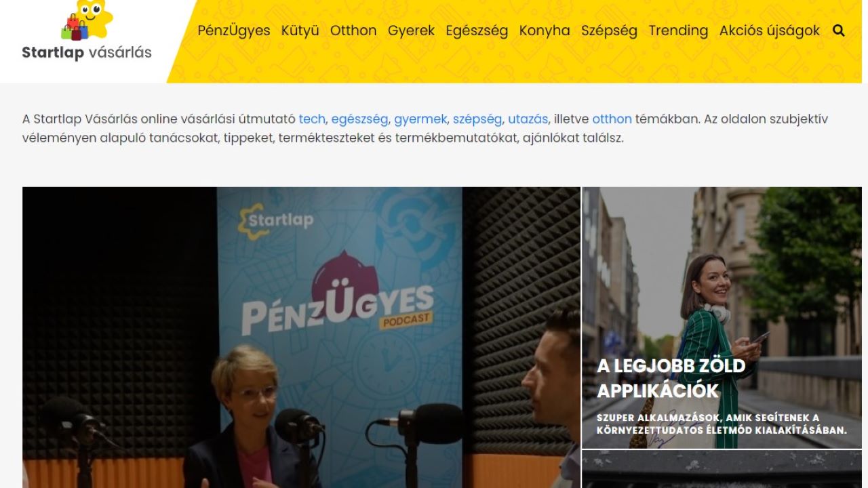The height and width of the screenshot is (488, 868).
Task: Follow the 'tech' link in intro text
Action: coord(312,119)
